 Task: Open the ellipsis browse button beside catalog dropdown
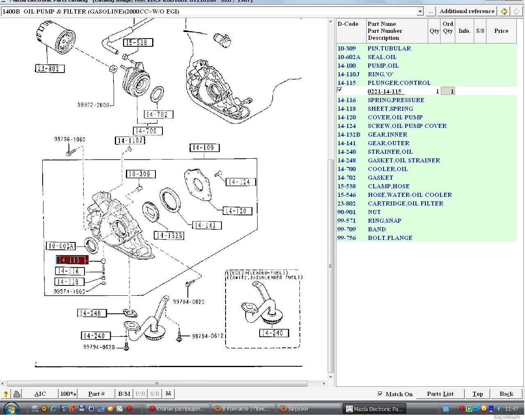[x=430, y=11]
